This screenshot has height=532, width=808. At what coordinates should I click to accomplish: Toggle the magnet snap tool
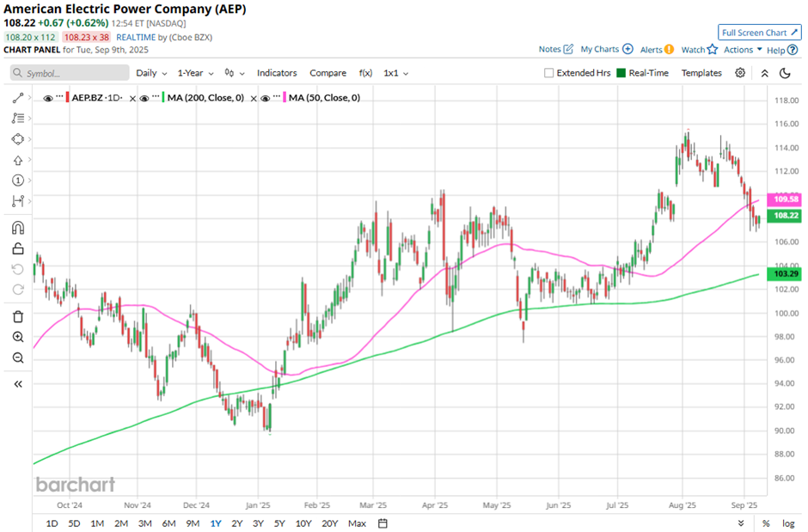[x=18, y=228]
